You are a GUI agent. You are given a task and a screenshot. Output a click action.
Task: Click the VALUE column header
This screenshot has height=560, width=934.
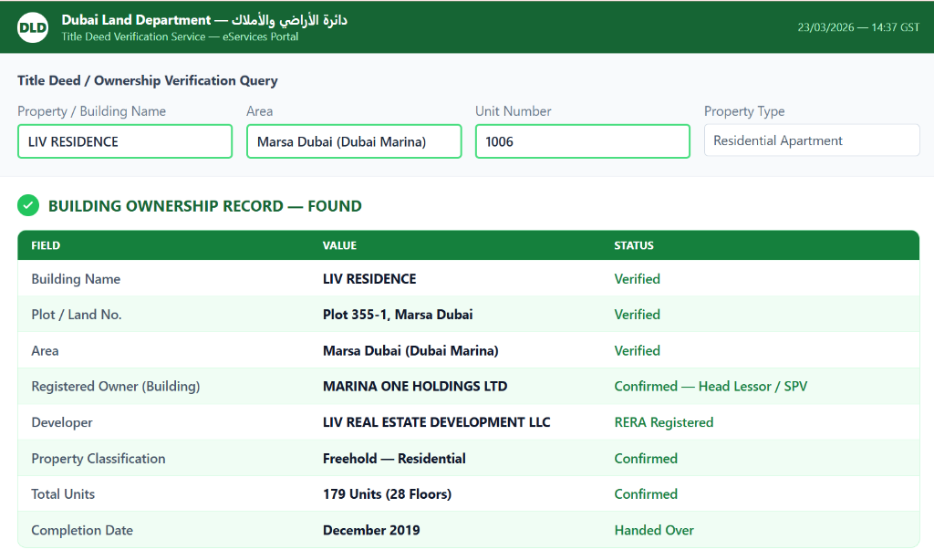339,245
